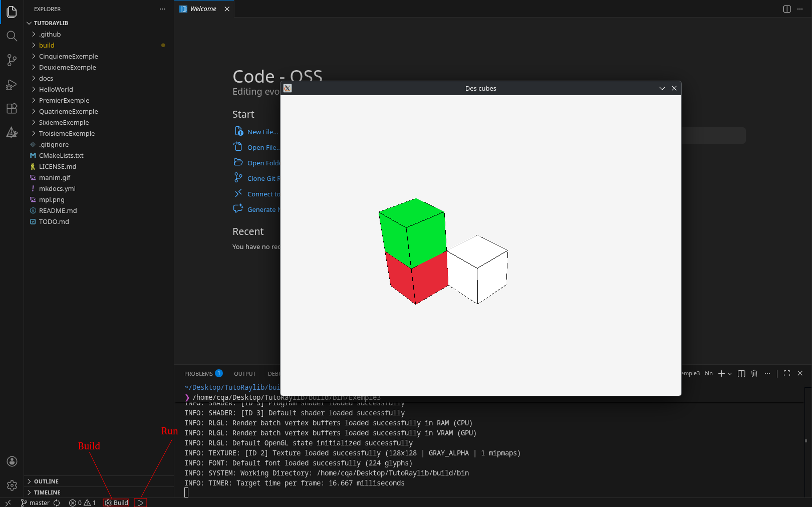812x507 pixels.
Task: Open the new terminal launch profile dropdown
Action: 730,374
